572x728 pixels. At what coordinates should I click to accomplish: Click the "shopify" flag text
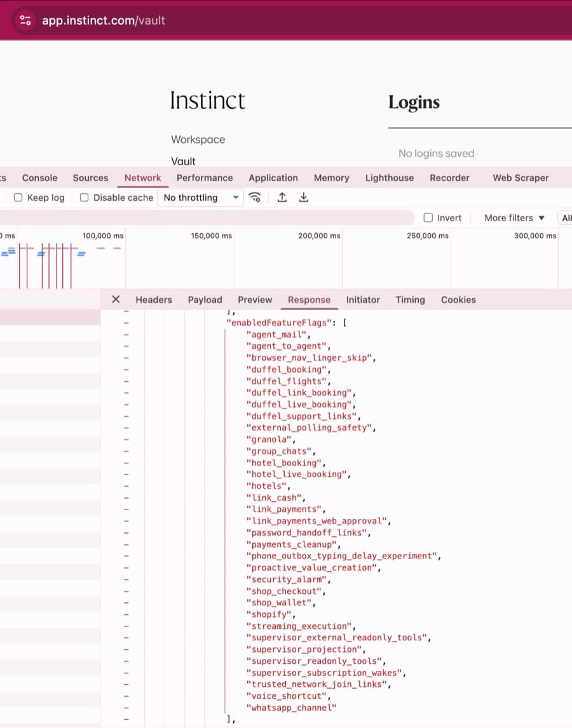pyautogui.click(x=269, y=614)
